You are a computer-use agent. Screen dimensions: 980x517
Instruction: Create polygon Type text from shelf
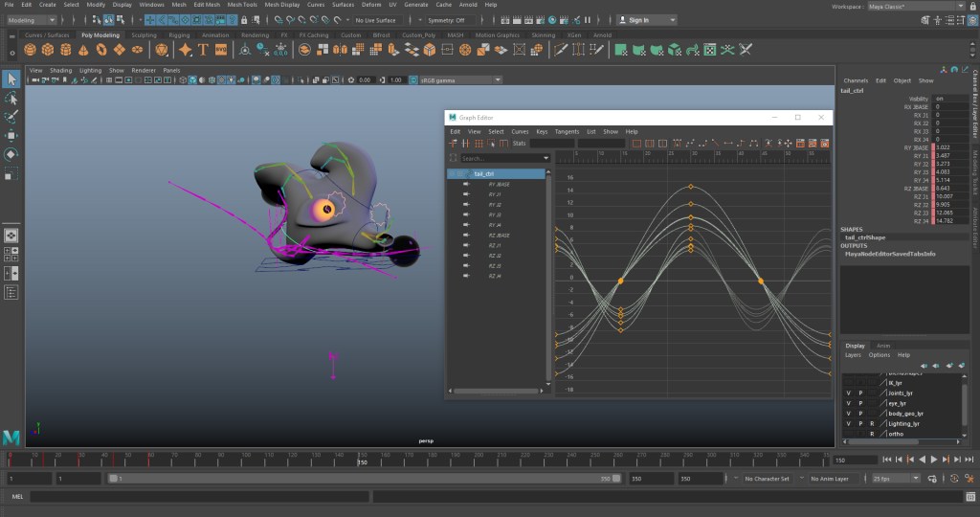[203, 50]
